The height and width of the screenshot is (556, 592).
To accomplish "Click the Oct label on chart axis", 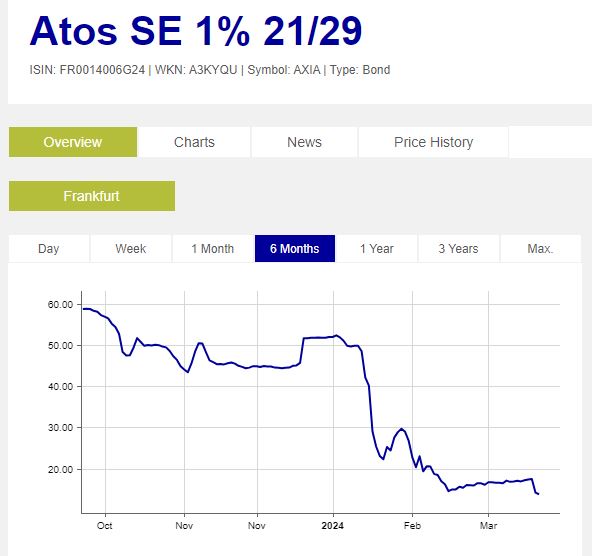I will coord(105,525).
